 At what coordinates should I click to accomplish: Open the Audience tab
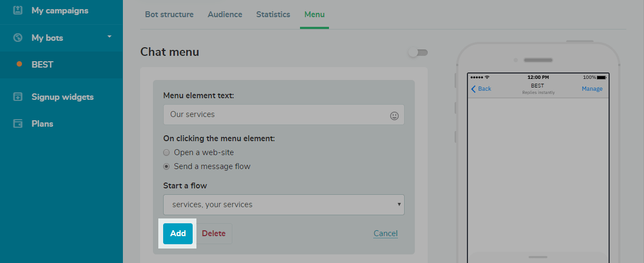pos(225,14)
